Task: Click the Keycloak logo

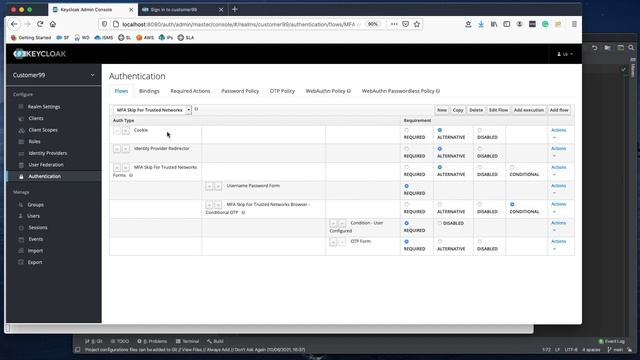Action: pyautogui.click(x=39, y=53)
